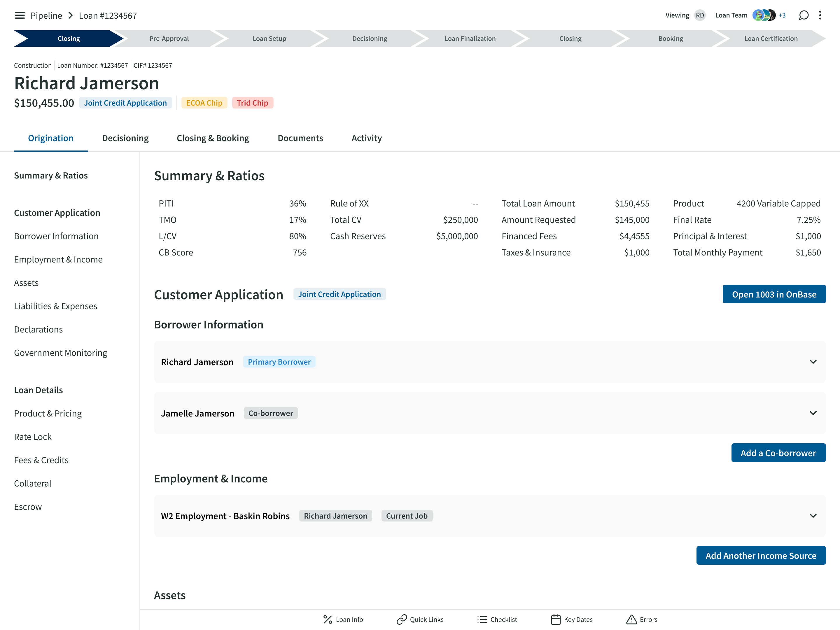Click the RD viewing user avatar
This screenshot has height=630, width=840.
point(699,15)
